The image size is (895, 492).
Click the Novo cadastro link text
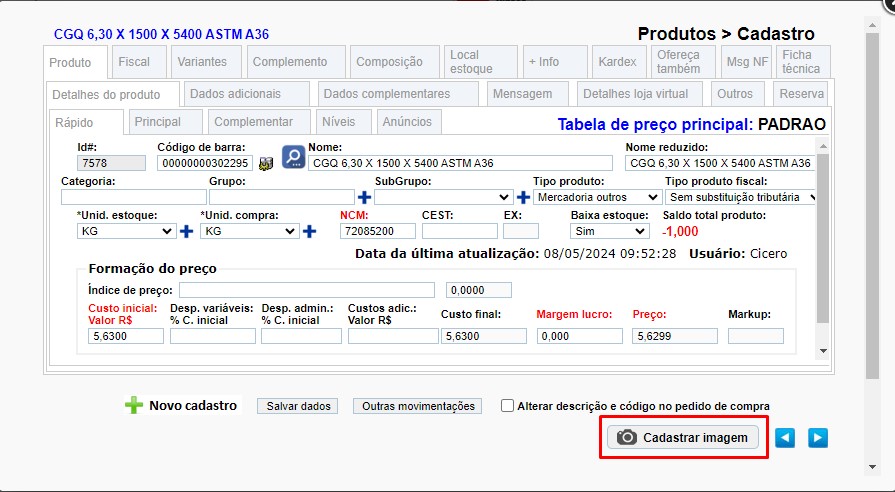pos(193,405)
